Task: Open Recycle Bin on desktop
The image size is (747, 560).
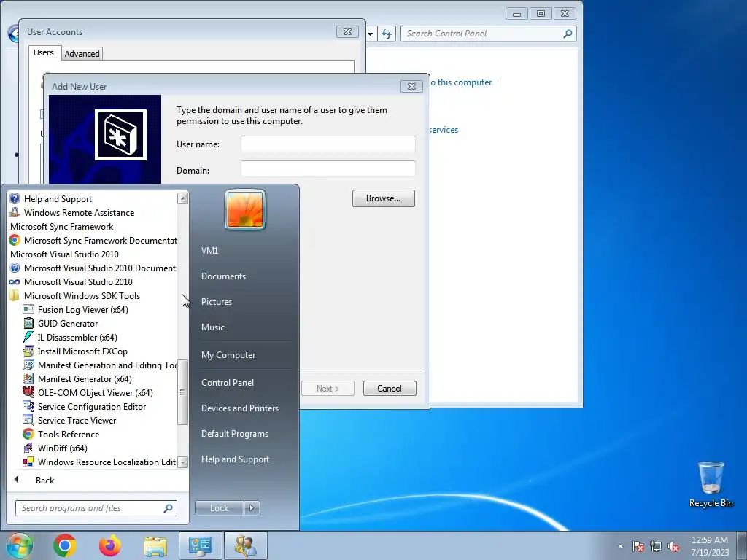Action: click(711, 484)
